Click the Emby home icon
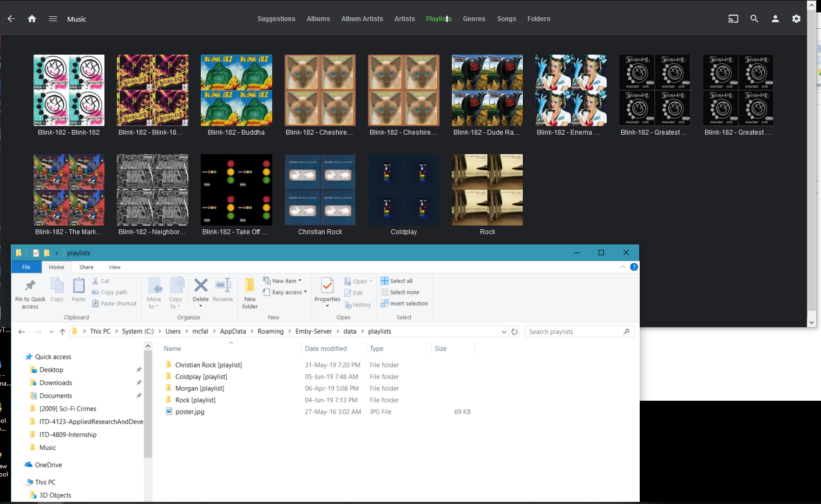The width and height of the screenshot is (821, 504). point(32,19)
